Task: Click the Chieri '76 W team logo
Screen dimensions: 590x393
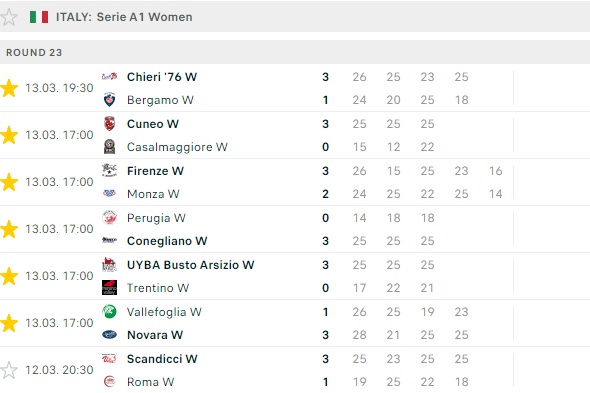Action: [109, 77]
